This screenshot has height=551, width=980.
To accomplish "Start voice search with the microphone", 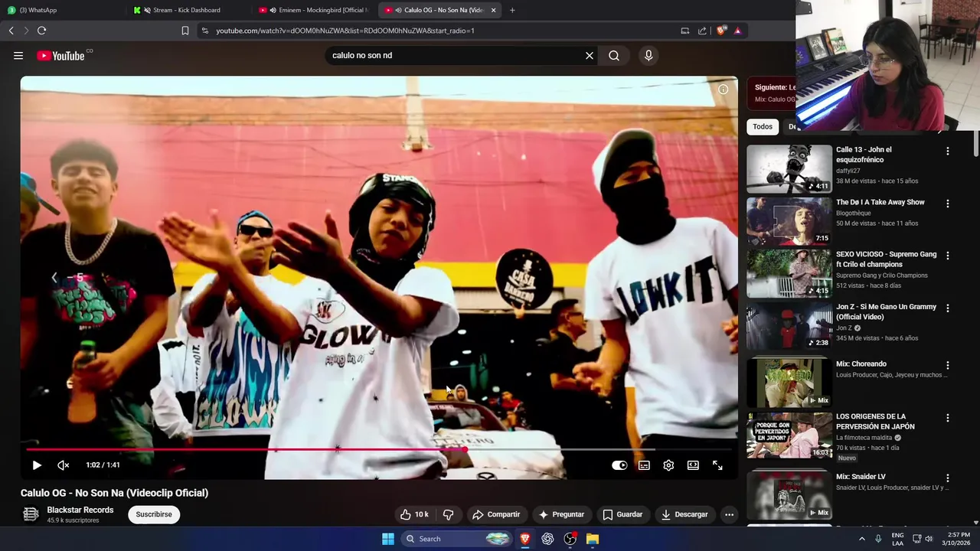I will tap(648, 55).
